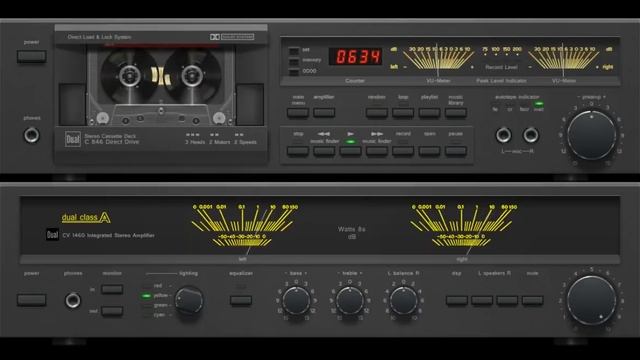Click the cassette tape in the deck

point(161,86)
